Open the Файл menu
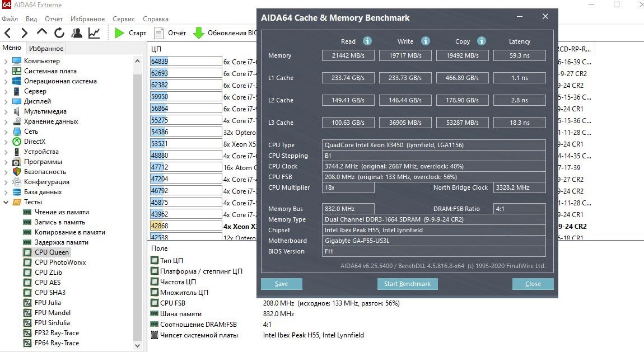 (x=10, y=19)
